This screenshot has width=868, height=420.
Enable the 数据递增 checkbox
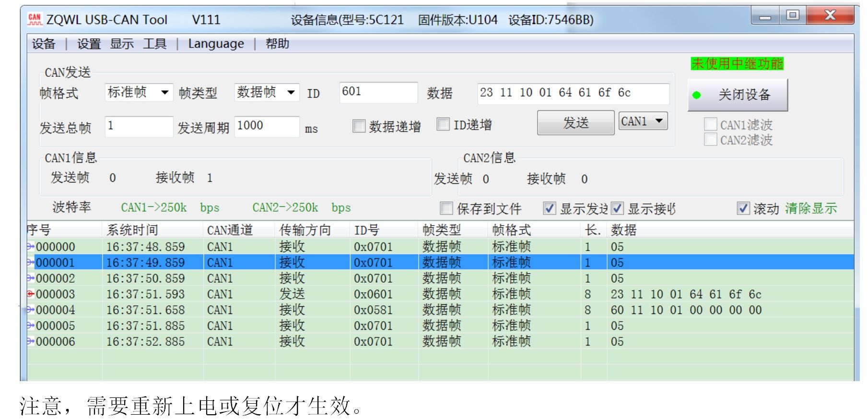tap(359, 126)
